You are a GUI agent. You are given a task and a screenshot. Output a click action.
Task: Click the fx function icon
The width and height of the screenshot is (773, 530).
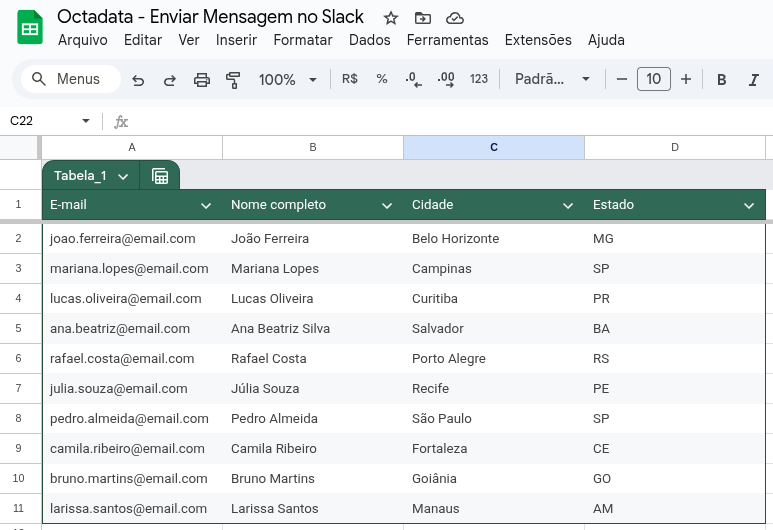pyautogui.click(x=121, y=121)
